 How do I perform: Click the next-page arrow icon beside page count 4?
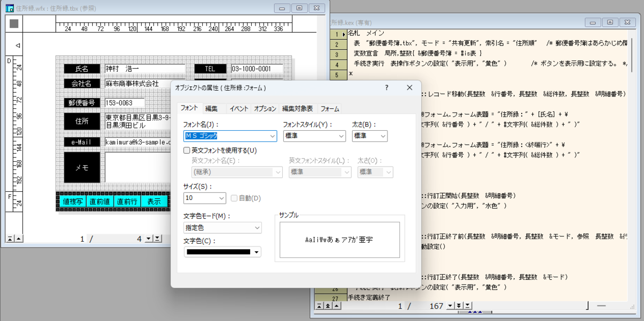149,238
